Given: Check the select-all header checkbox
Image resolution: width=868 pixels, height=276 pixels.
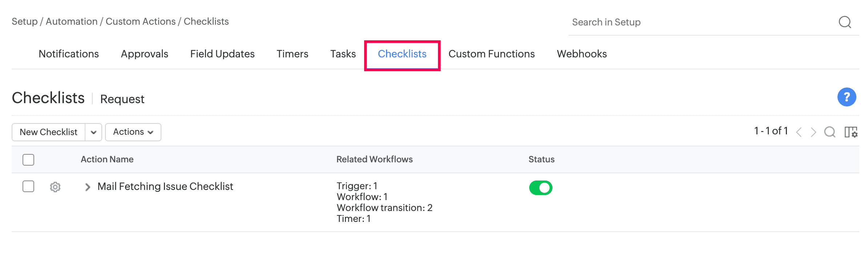Looking at the screenshot, I should [28, 160].
